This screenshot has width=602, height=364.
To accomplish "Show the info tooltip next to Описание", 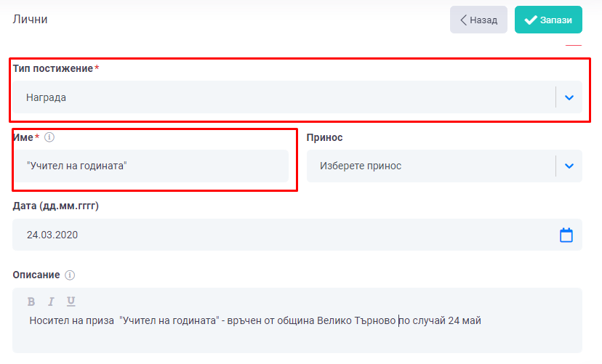I will [70, 275].
